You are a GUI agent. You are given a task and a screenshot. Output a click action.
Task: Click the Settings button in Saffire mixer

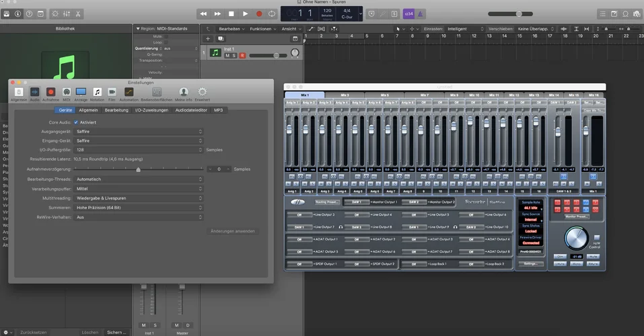click(x=530, y=263)
